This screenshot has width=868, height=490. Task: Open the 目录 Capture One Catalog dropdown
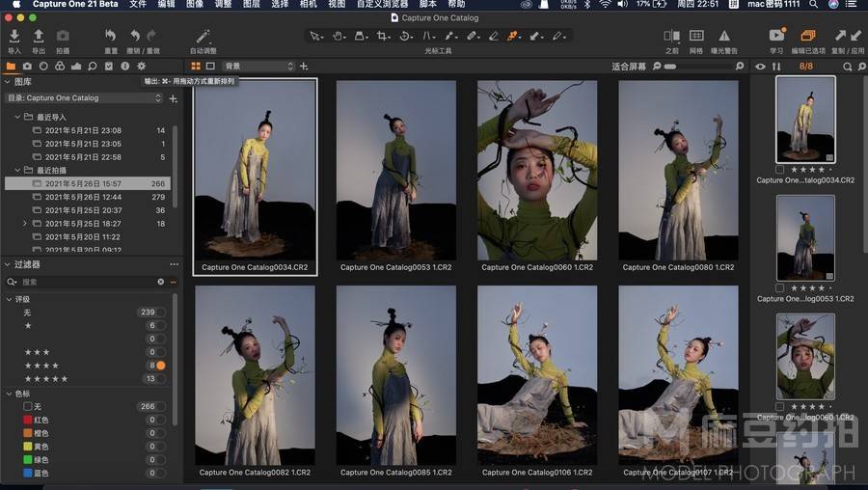click(x=85, y=98)
